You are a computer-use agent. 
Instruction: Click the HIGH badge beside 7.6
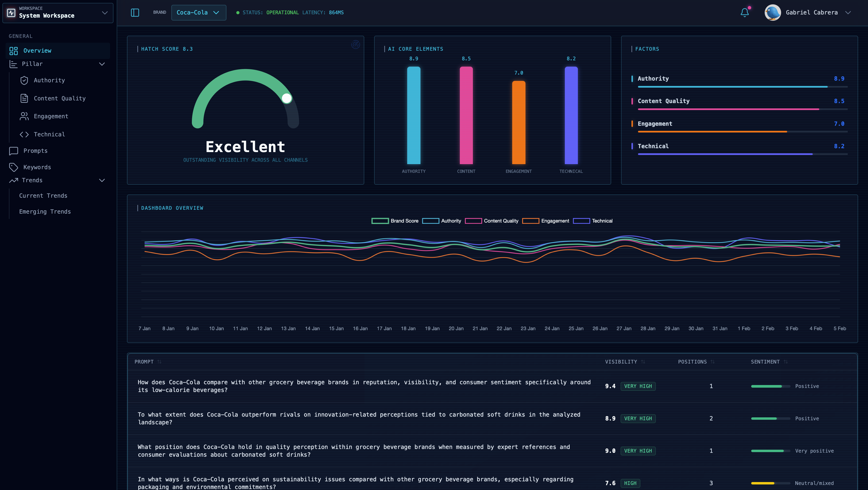pyautogui.click(x=630, y=483)
